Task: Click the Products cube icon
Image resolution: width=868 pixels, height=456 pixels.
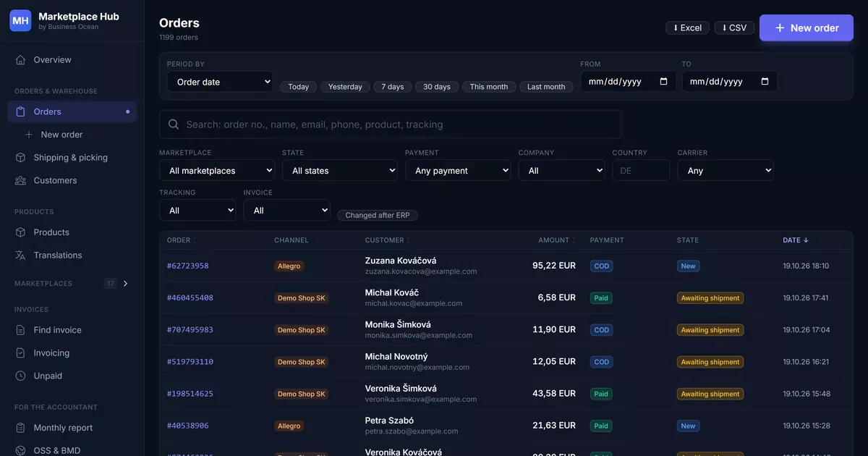Action: (20, 232)
